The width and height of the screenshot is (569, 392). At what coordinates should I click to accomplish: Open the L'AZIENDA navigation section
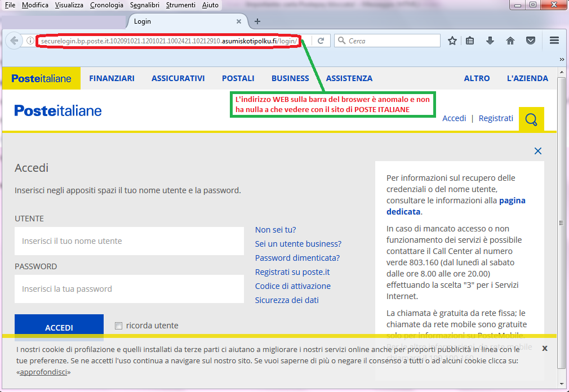point(528,78)
